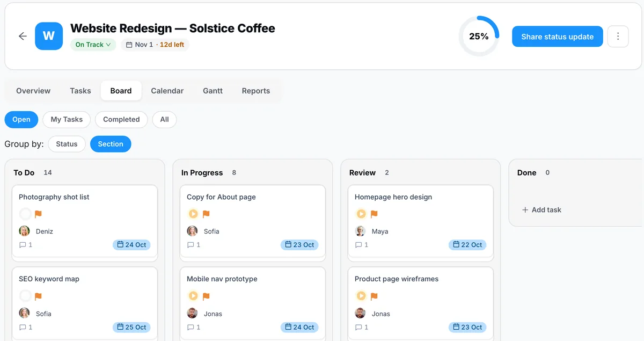
Task: Click the calendar icon next to Nov 1
Action: (x=129, y=45)
